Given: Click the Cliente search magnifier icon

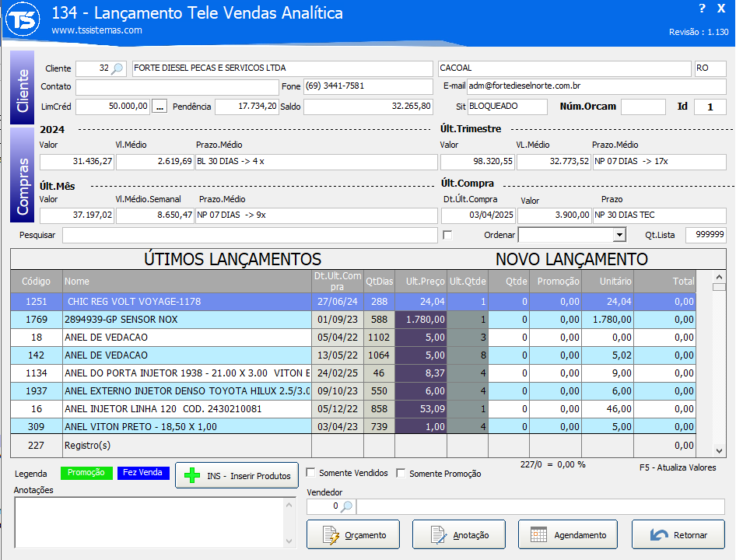Looking at the screenshot, I should click(x=117, y=68).
